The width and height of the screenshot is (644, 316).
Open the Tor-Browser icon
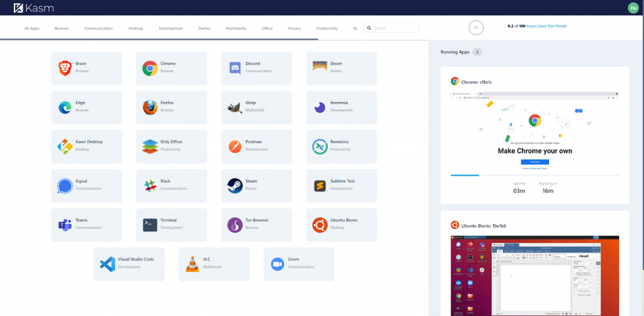235,225
